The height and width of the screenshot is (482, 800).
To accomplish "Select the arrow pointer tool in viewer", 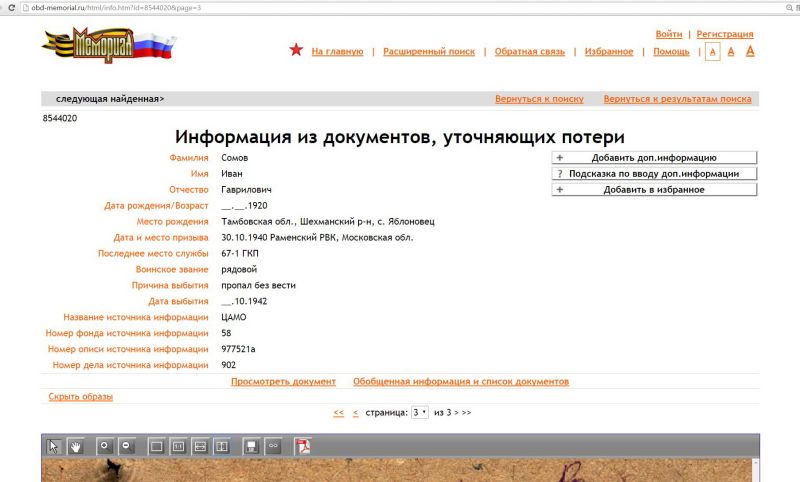I will (x=54, y=446).
